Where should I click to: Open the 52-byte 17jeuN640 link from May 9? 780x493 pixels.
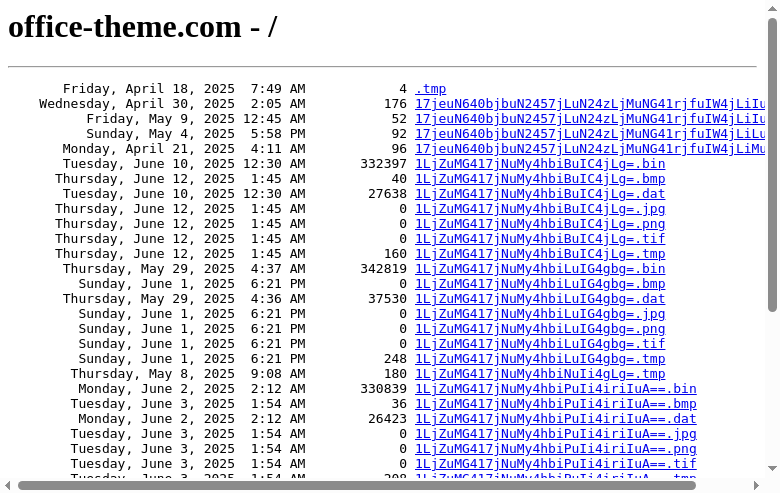pyautogui.click(x=590, y=119)
